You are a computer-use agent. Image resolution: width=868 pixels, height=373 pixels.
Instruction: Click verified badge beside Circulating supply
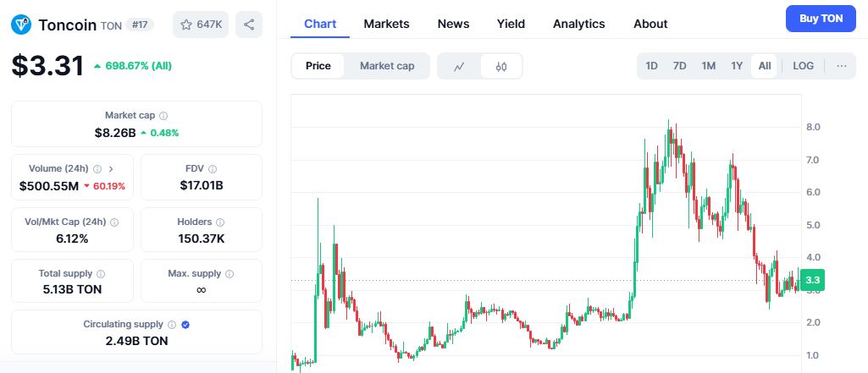(185, 325)
